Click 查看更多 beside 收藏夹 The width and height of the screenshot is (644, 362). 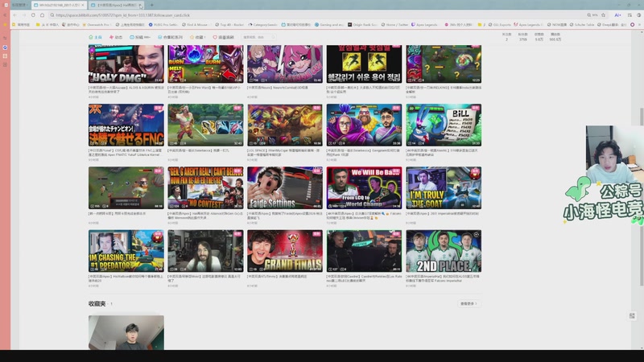[469, 304]
